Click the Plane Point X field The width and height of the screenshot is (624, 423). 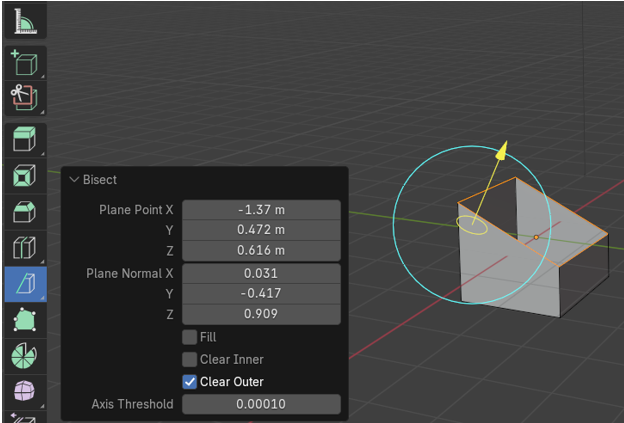pyautogui.click(x=261, y=210)
